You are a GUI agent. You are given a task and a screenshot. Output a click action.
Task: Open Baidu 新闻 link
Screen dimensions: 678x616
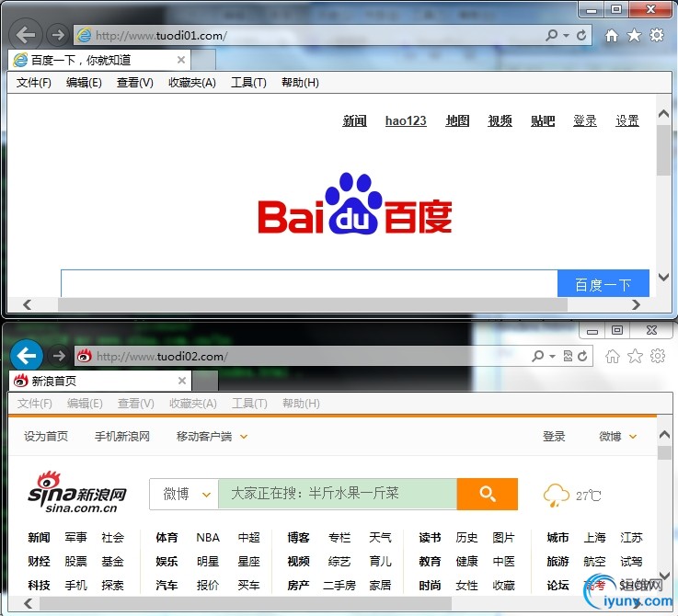tap(354, 120)
